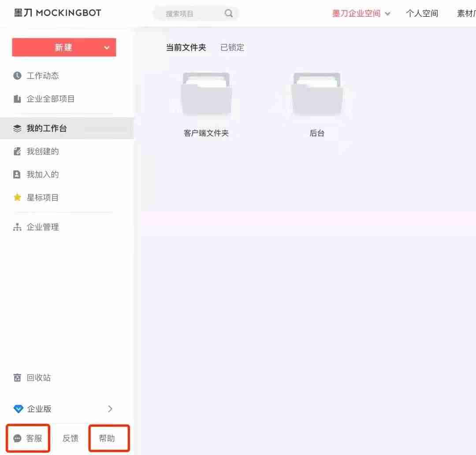The width and height of the screenshot is (476, 455).
Task: Click the MockingBot logo
Action: [58, 13]
